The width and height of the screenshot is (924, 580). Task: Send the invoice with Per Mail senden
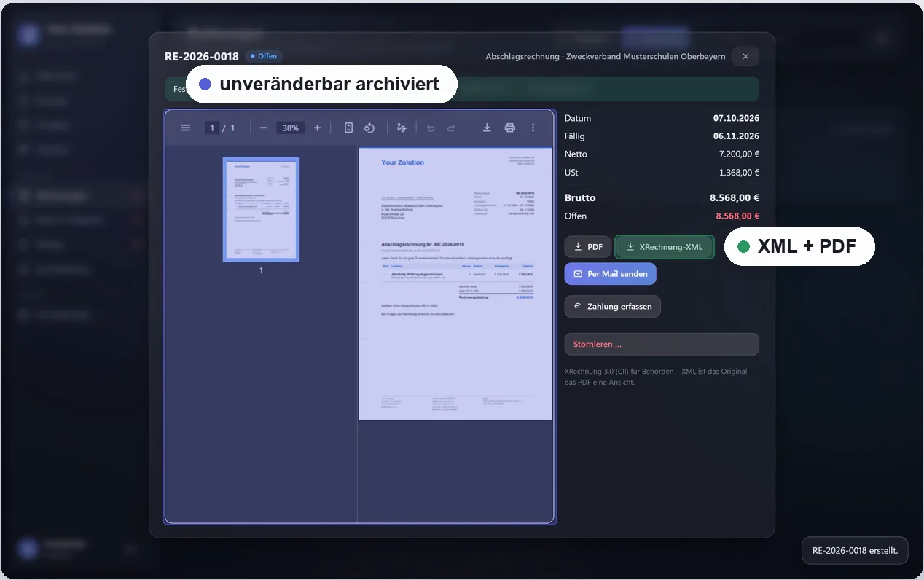coord(611,274)
